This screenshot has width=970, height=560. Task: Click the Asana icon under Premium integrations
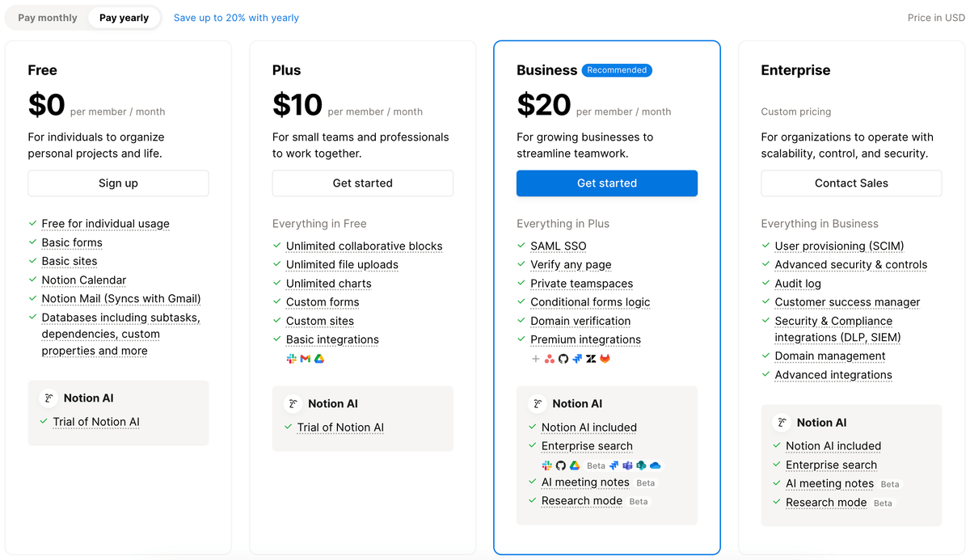pos(550,359)
